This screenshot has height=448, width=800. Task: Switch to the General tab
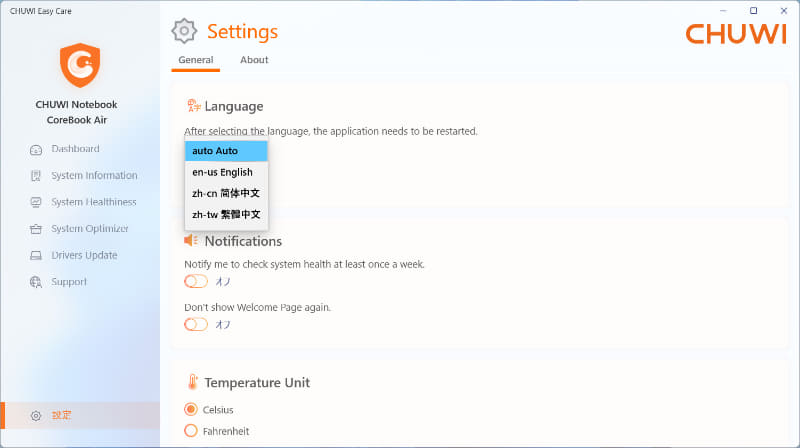click(196, 60)
